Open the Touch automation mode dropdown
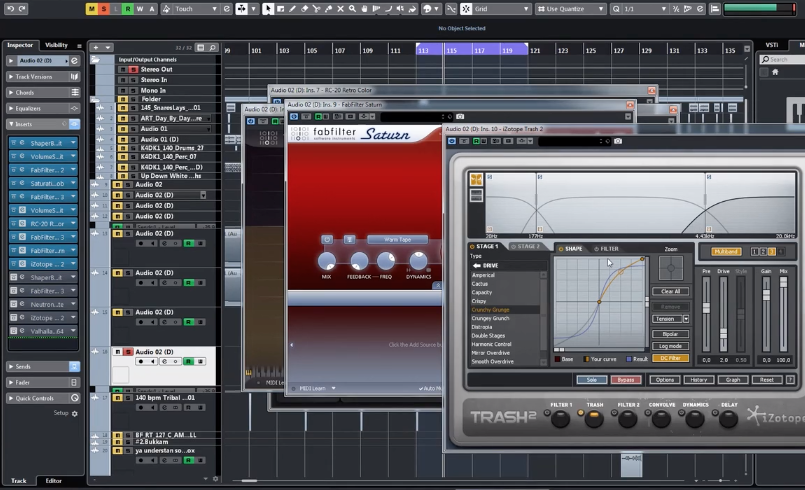Screen dimensions: 805x490 point(215,9)
